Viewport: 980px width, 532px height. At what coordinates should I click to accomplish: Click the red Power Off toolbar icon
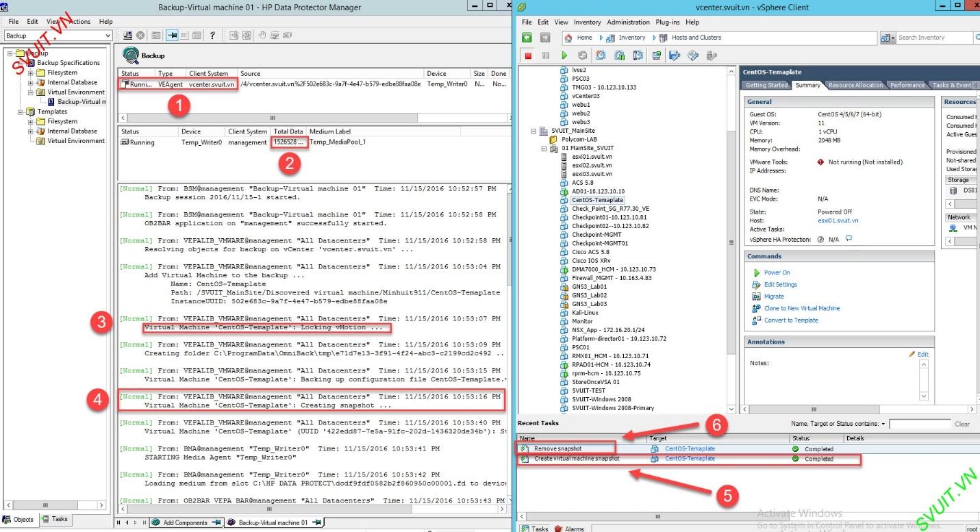point(528,55)
